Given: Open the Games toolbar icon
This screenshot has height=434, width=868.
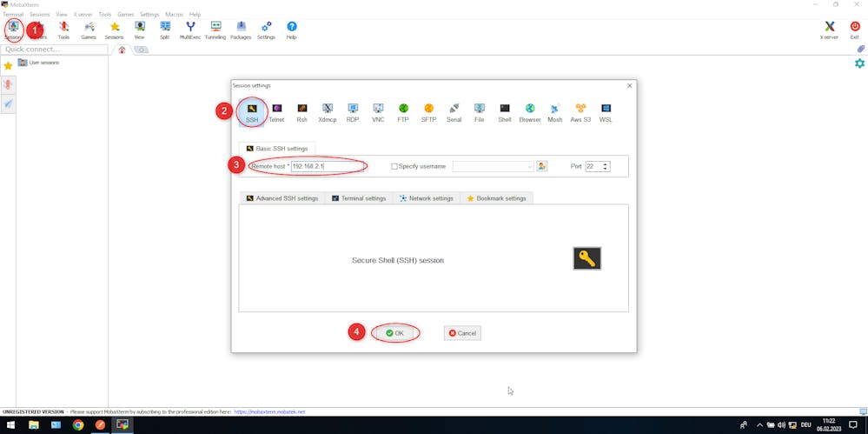Looking at the screenshot, I should [x=89, y=30].
